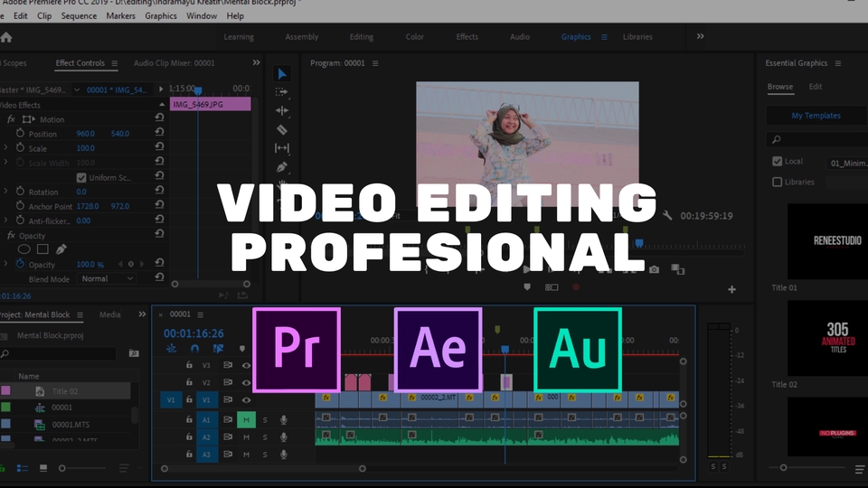Toggle Linked Selection in timeline
The width and height of the screenshot is (868, 488).
click(x=218, y=349)
